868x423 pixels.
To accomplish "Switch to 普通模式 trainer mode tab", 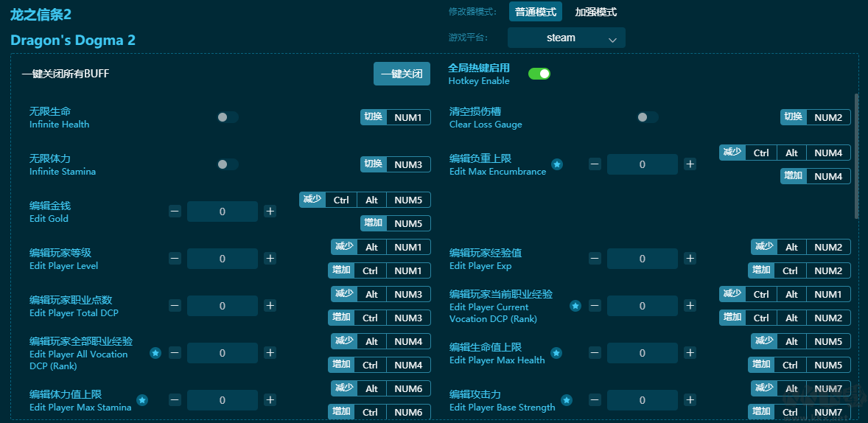I will coord(535,12).
